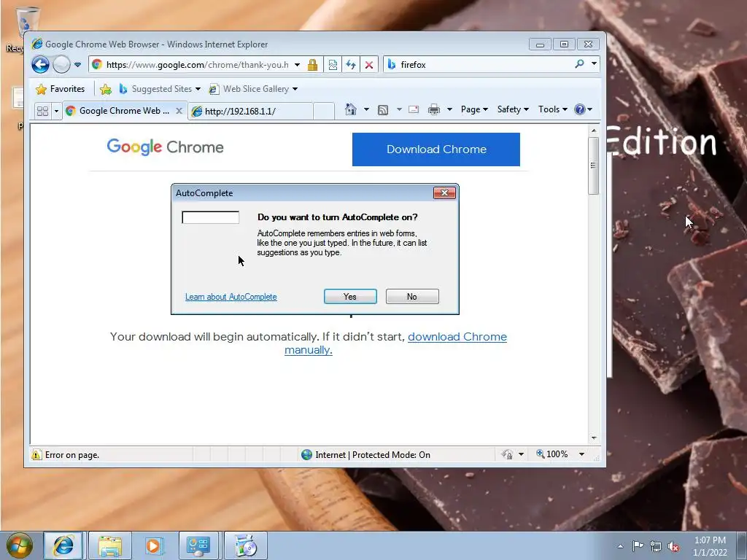Click the RSS Feeds icon
This screenshot has width=747, height=560.
click(x=382, y=110)
